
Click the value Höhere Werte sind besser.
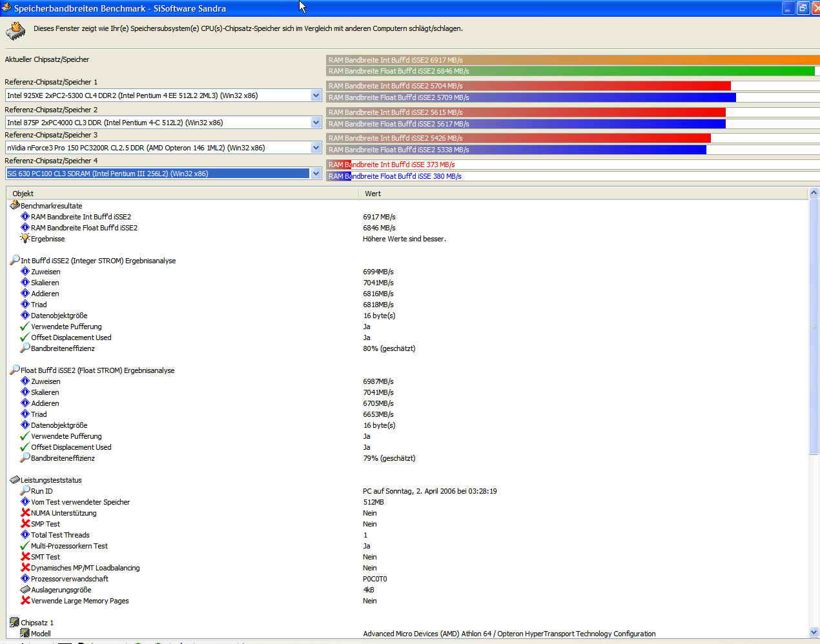(404, 239)
